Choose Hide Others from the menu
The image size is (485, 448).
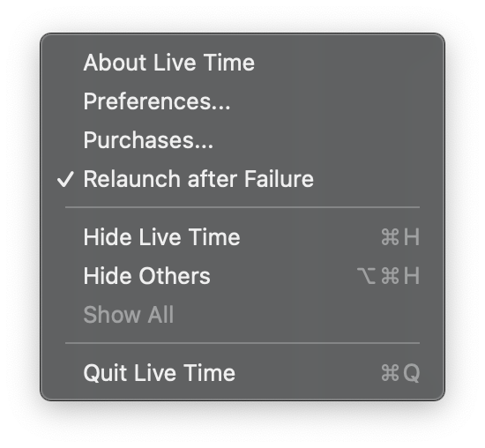[x=242, y=276]
